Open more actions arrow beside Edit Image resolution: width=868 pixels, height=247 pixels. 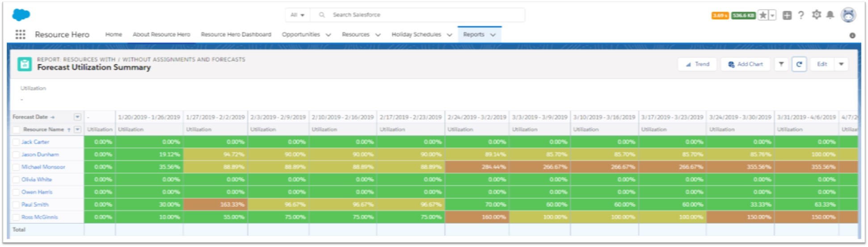coord(841,64)
